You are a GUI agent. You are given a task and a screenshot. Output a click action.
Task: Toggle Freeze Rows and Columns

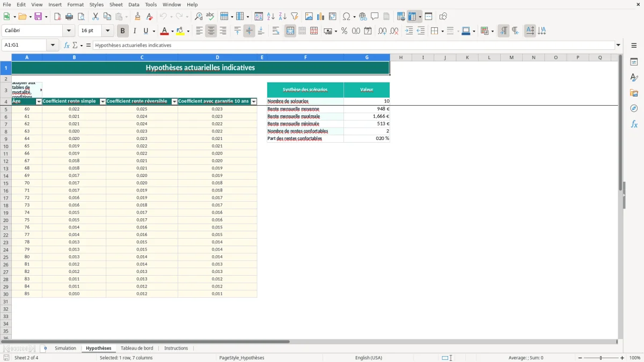tap(412, 17)
